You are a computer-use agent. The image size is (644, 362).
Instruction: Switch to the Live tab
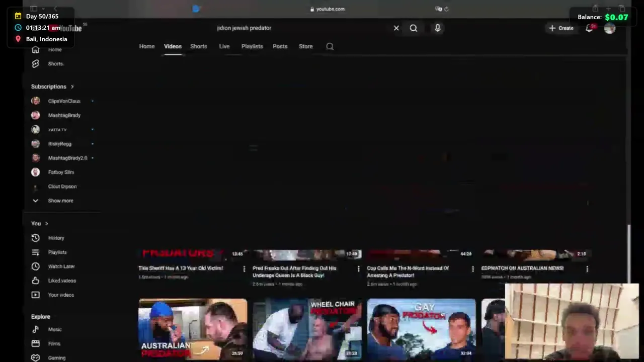point(224,46)
